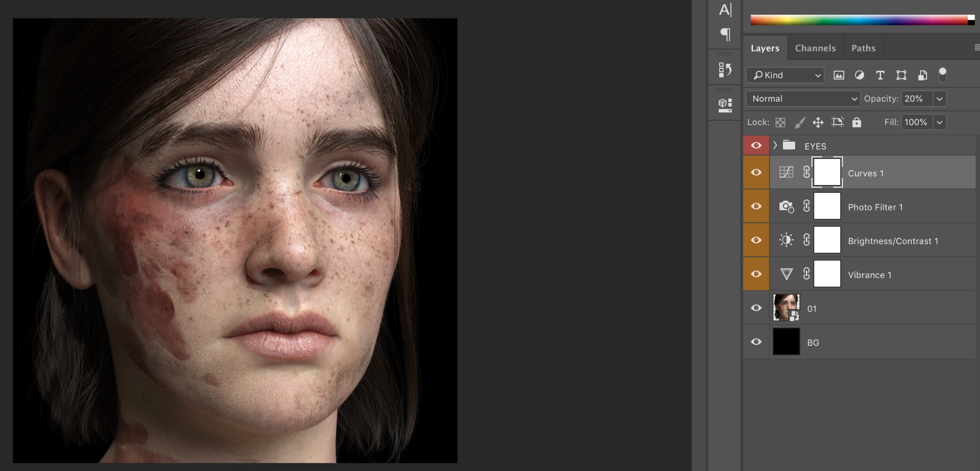Lock transparent pixels
The height and width of the screenshot is (471, 980).
tap(780, 122)
